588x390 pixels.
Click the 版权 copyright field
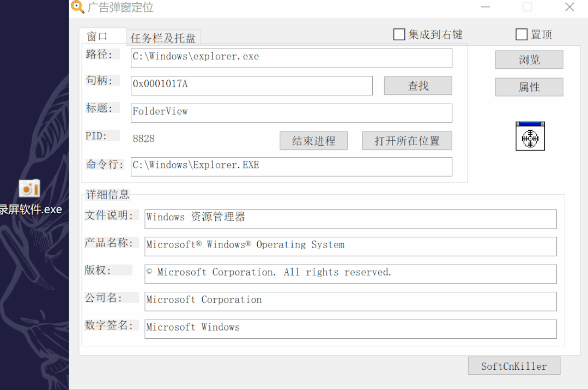[x=350, y=274]
